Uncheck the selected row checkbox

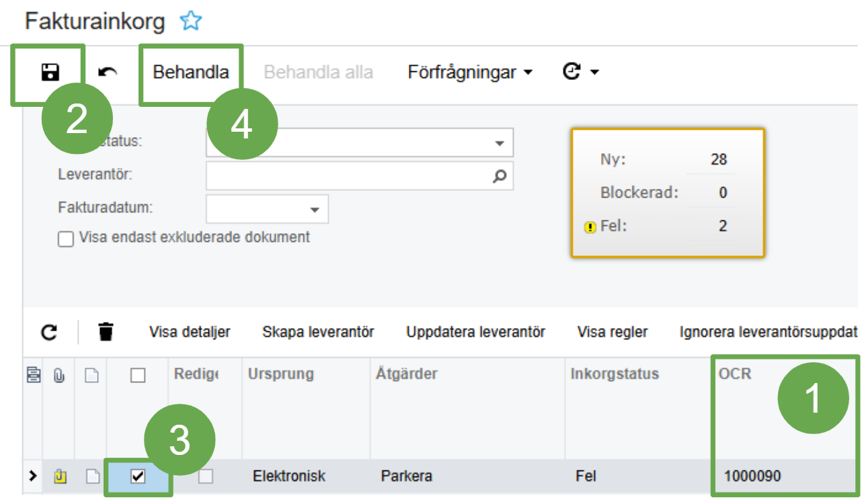138,476
